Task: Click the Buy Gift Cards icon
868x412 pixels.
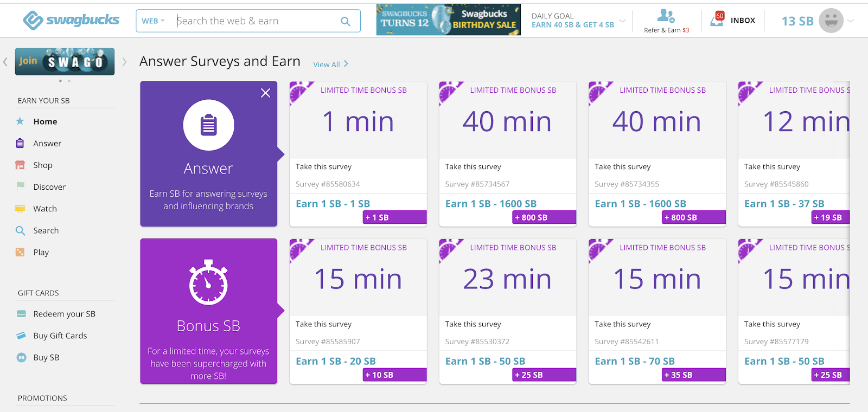Action: pos(21,336)
